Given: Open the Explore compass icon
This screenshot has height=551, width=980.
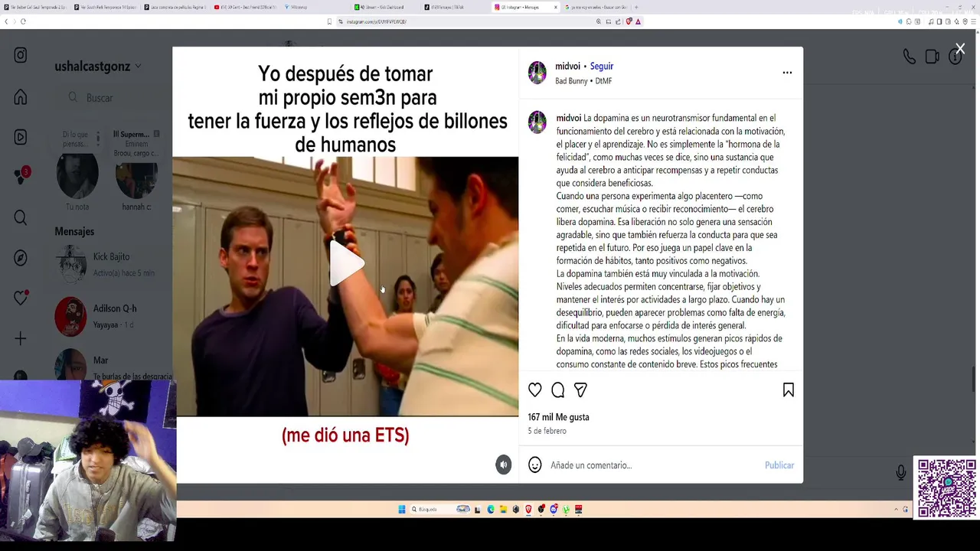Looking at the screenshot, I should 21,258.
